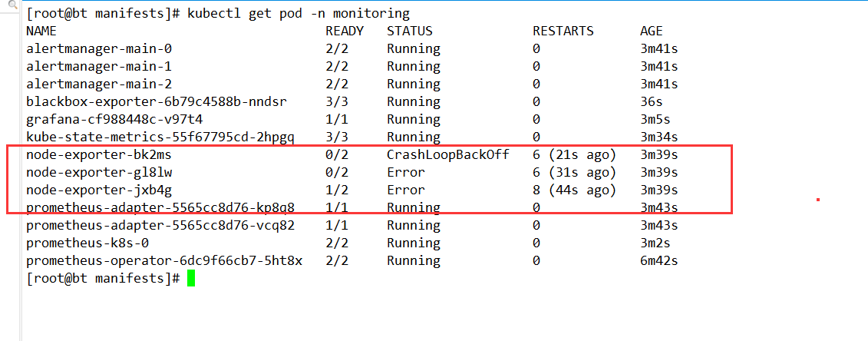The image size is (868, 341).
Task: Click the CrashLoopBackOff status text
Action: click(x=448, y=155)
